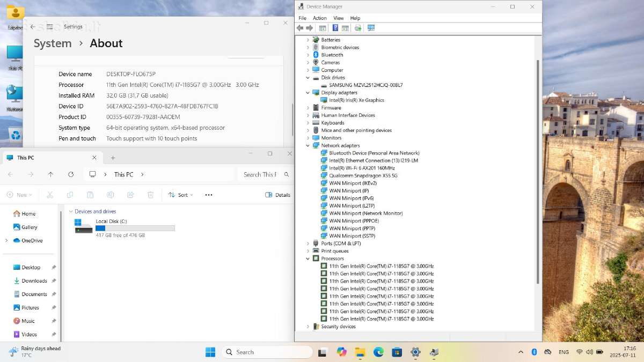Click the Copy icon in File Explorer toolbar
The width and height of the screenshot is (644, 362).
click(x=70, y=195)
